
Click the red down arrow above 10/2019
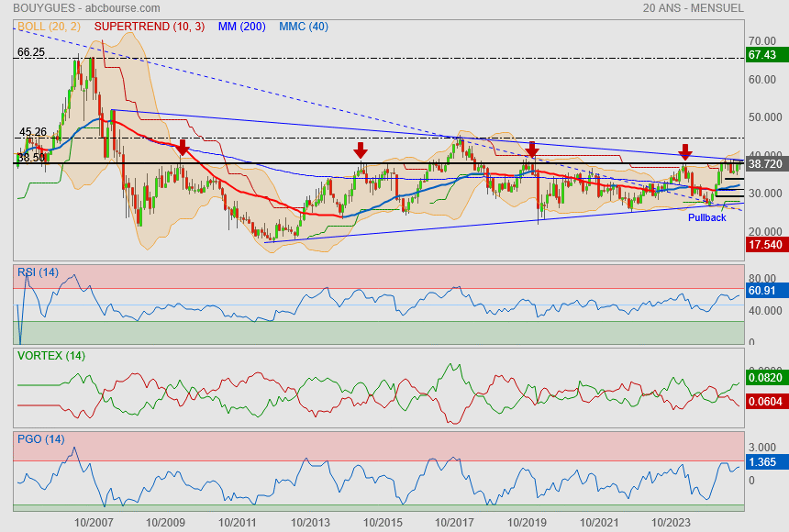531,150
